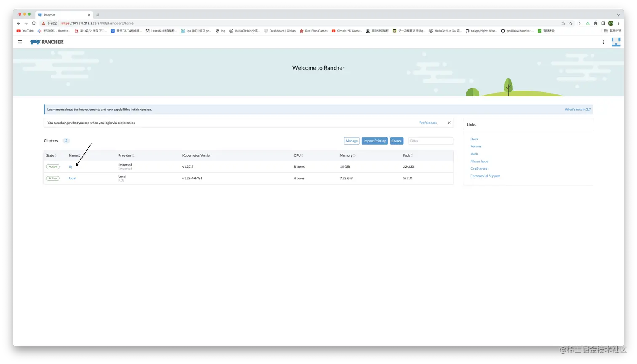Click the v1.26.4+k3s1 version cell
This screenshot has width=637, height=364.
tap(192, 179)
